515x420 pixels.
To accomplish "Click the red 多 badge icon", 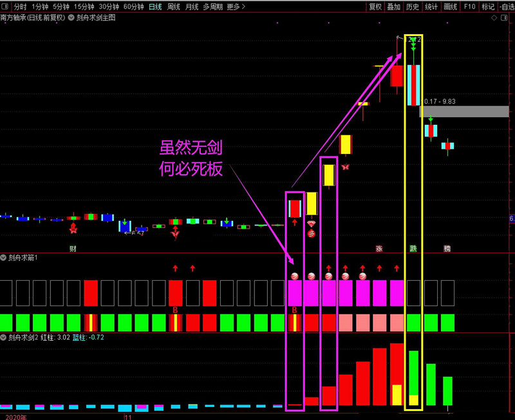I will [312, 234].
